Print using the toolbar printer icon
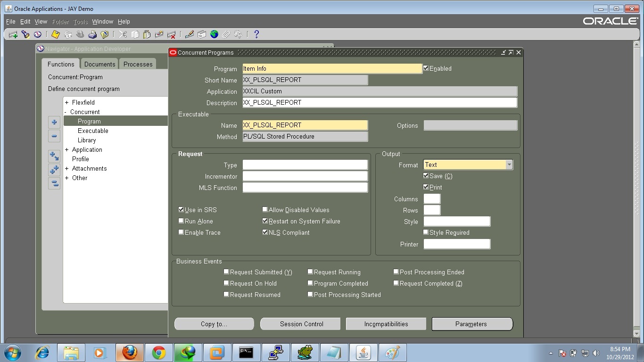The image size is (644, 362). 92,34
